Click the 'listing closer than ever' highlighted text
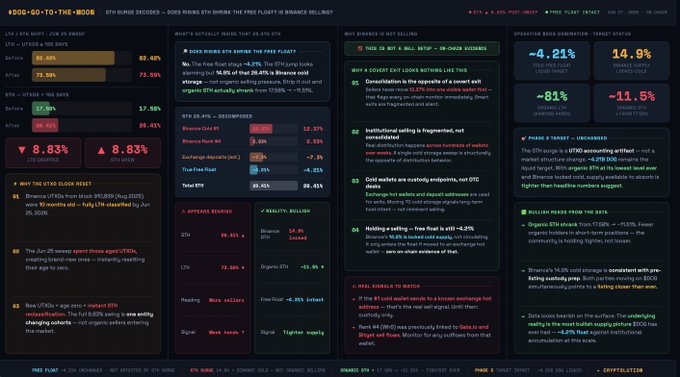This screenshot has height=377, width=680. pyautogui.click(x=627, y=287)
